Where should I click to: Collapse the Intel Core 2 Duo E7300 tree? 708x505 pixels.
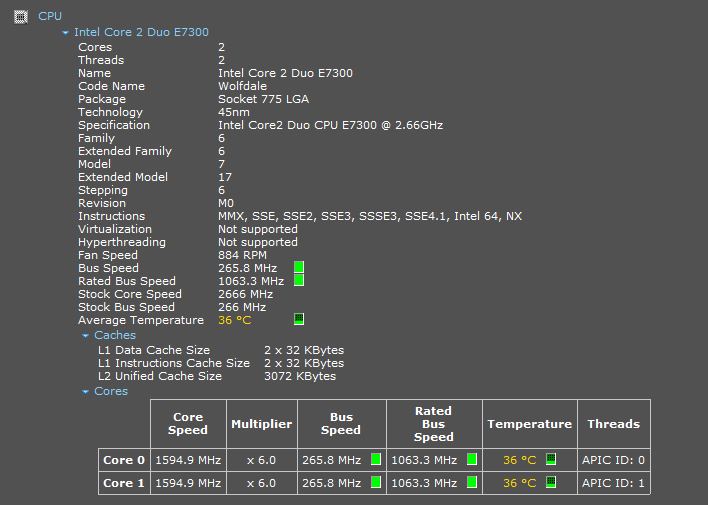(x=65, y=33)
